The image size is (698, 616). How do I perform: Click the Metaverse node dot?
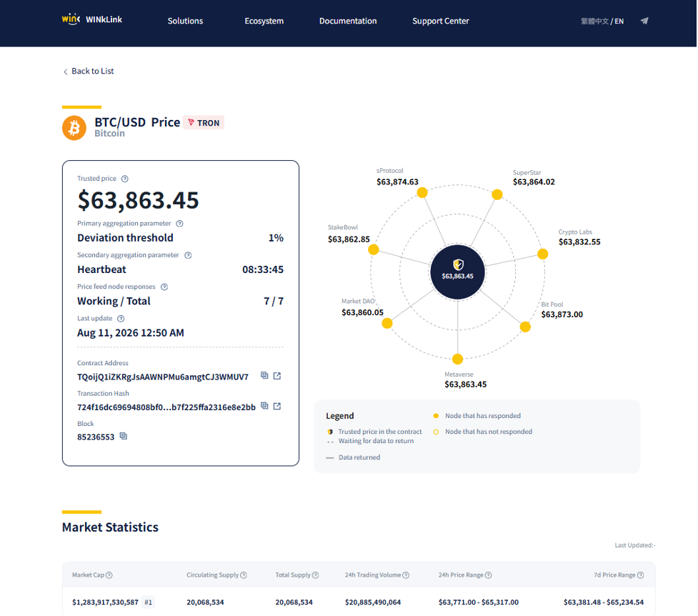click(x=458, y=359)
